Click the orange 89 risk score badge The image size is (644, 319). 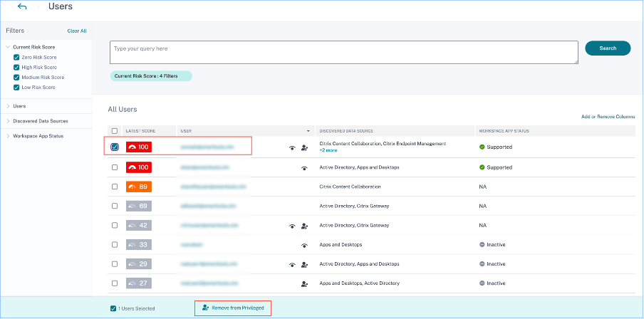(138, 187)
